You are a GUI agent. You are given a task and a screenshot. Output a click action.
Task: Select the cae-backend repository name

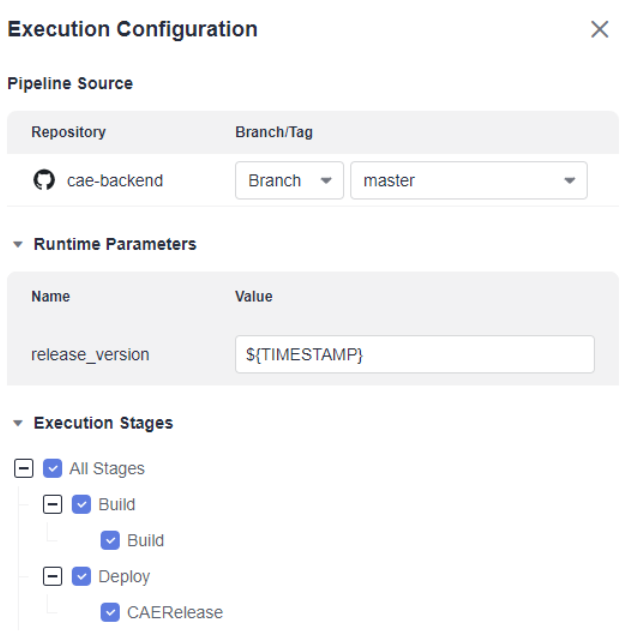point(115,180)
